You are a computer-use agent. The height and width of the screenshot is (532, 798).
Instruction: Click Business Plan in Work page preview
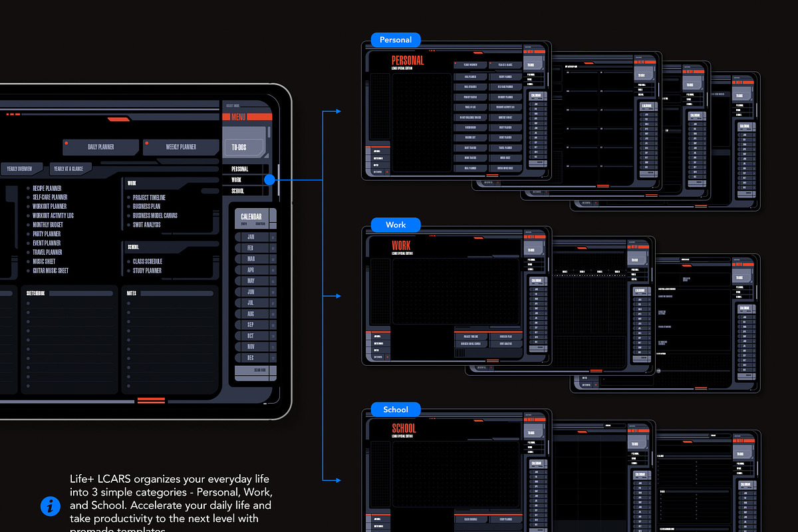coord(505,336)
